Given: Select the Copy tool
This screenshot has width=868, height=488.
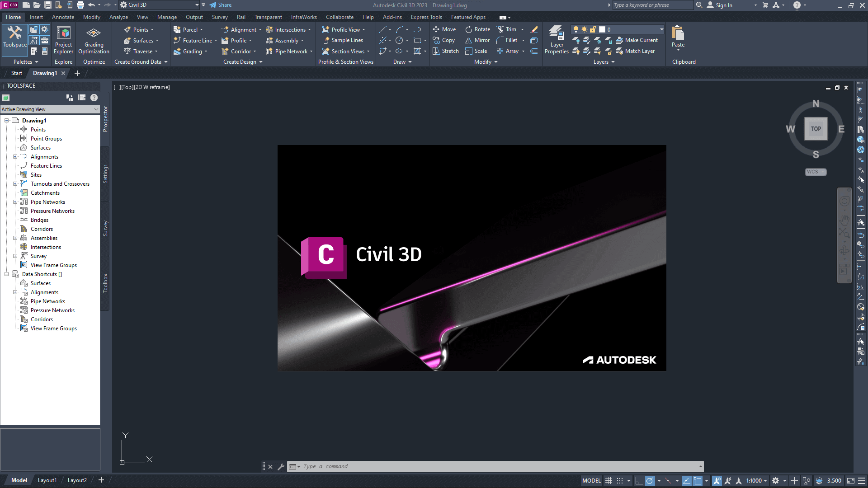Looking at the screenshot, I should [443, 40].
